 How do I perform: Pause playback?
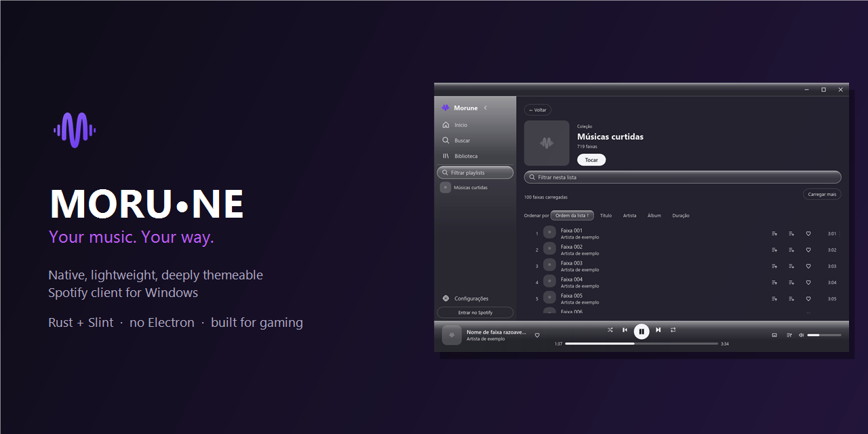tap(642, 332)
